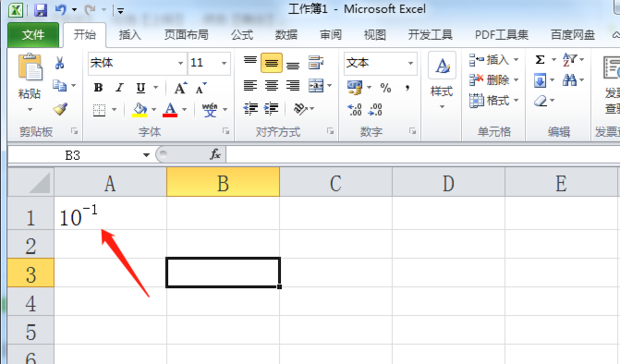Open the font group dialog launcher
This screenshot has height=364, width=620.
[x=226, y=131]
